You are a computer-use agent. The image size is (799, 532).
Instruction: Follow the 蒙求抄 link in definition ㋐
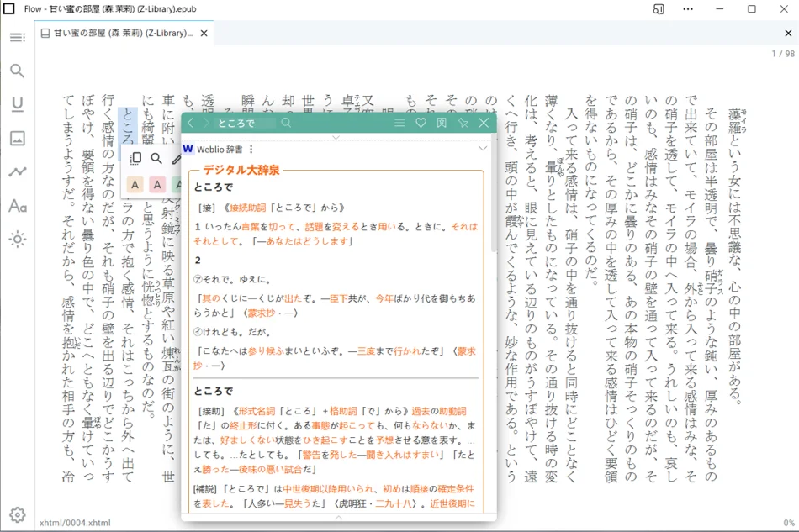[261, 313]
